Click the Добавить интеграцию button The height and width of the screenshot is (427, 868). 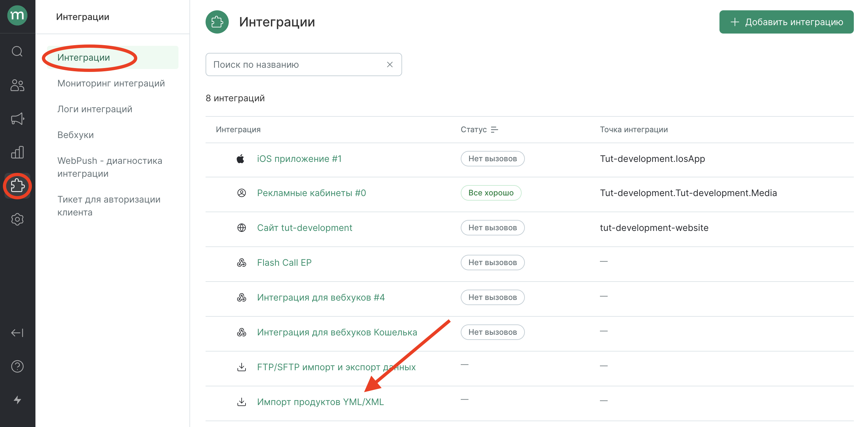[786, 22]
